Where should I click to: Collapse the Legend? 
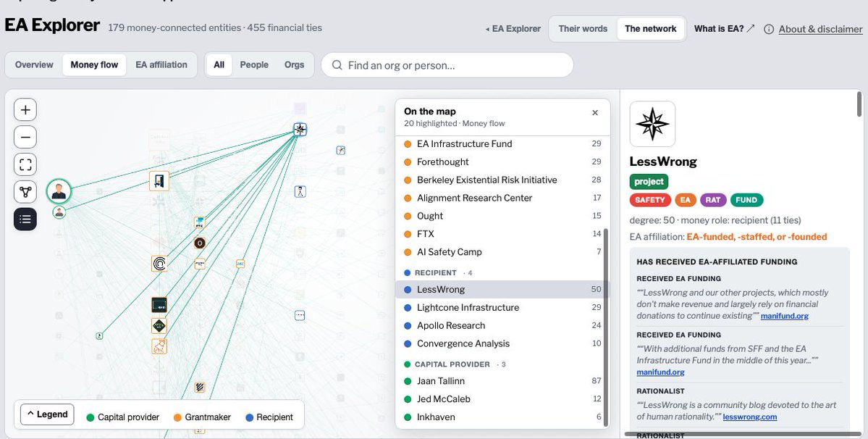point(47,414)
